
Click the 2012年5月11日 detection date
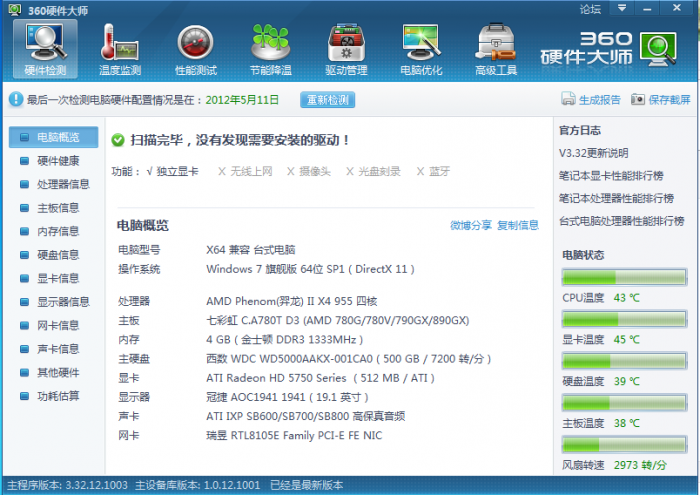pos(242,100)
